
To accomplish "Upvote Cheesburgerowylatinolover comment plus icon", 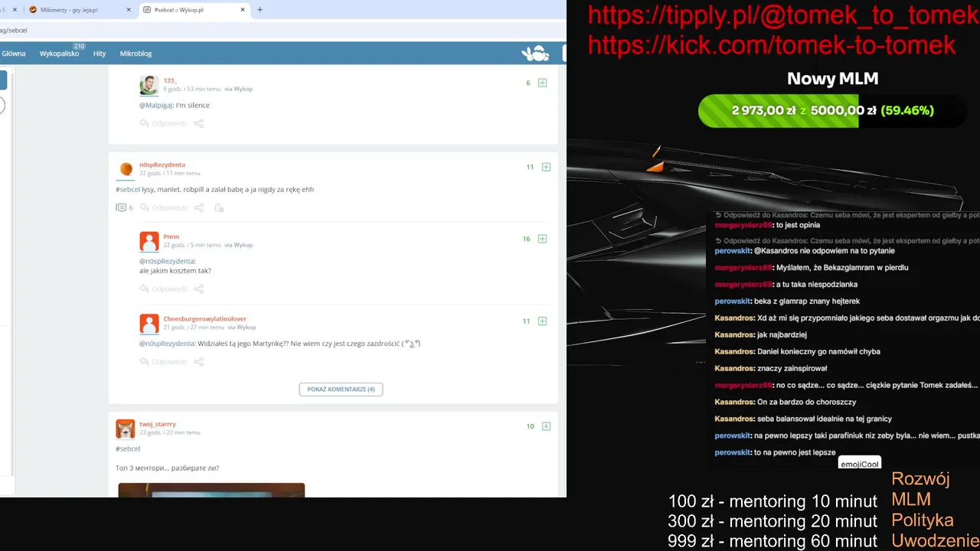I will coord(542,321).
